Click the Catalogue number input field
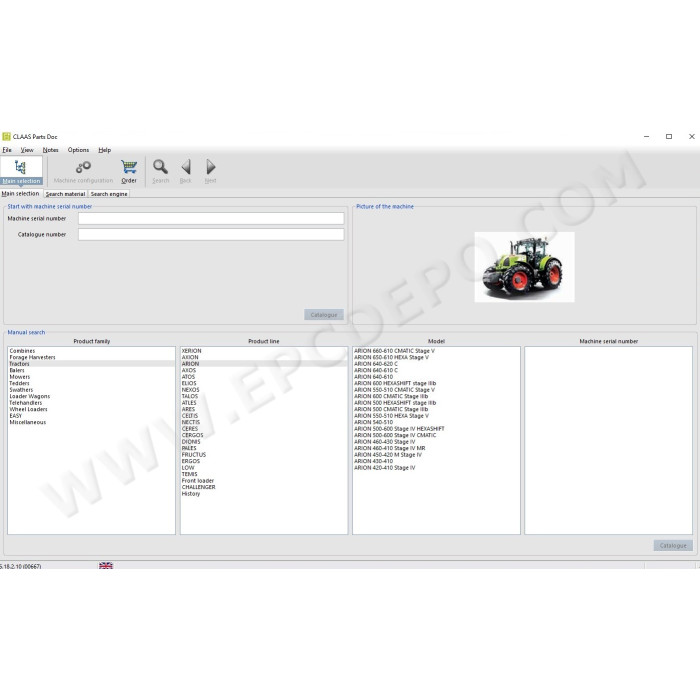Viewport: 700px width, 700px height. 211,234
